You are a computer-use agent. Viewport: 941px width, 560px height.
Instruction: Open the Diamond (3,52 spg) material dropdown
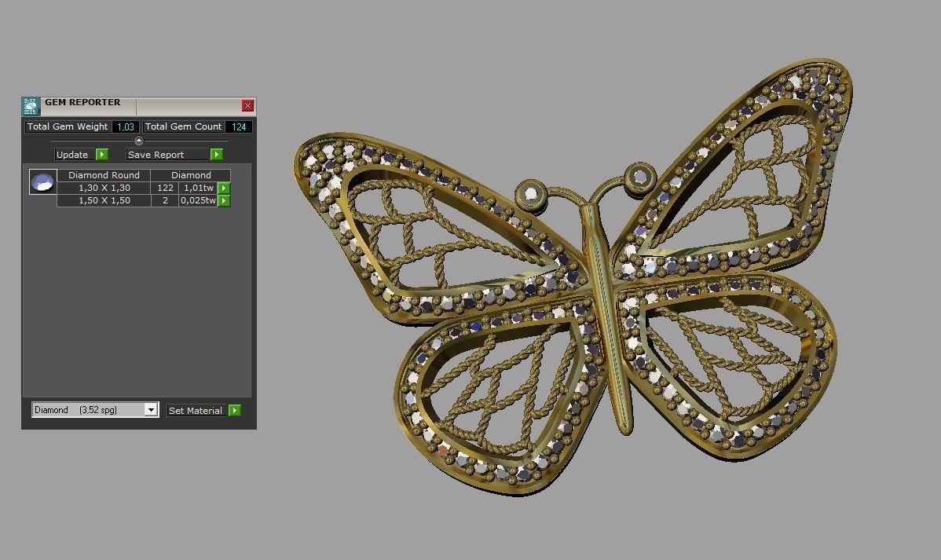(x=95, y=410)
